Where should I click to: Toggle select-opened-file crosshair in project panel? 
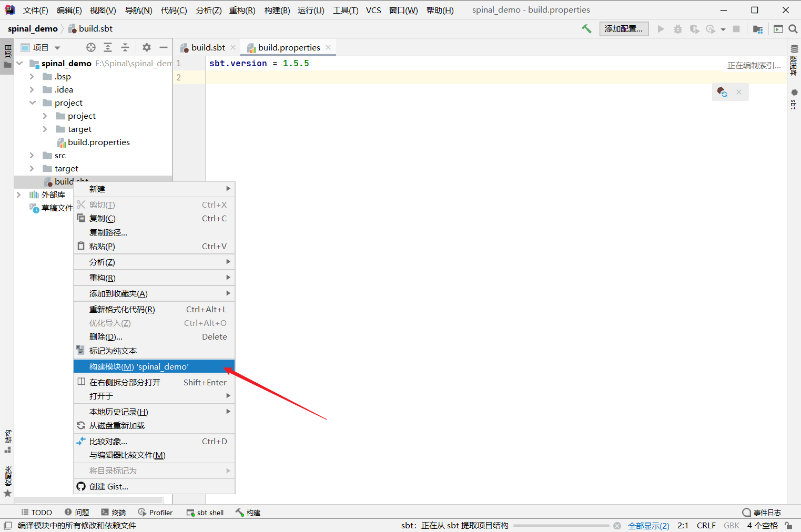tap(90, 47)
